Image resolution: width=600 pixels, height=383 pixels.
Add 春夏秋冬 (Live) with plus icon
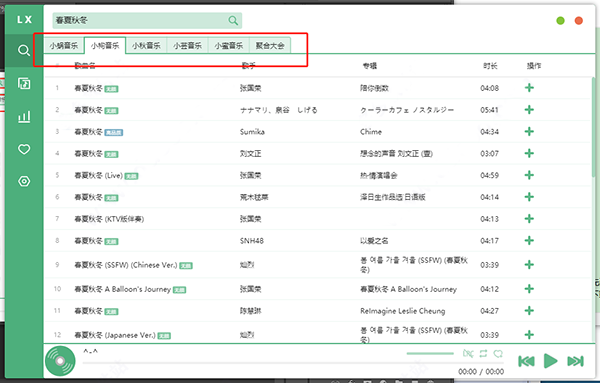529,175
